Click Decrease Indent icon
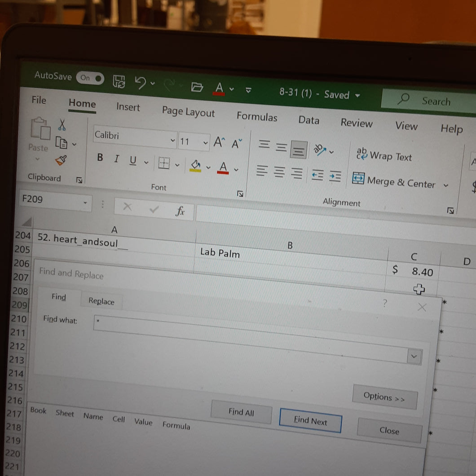This screenshot has height=476, width=476. point(317,175)
